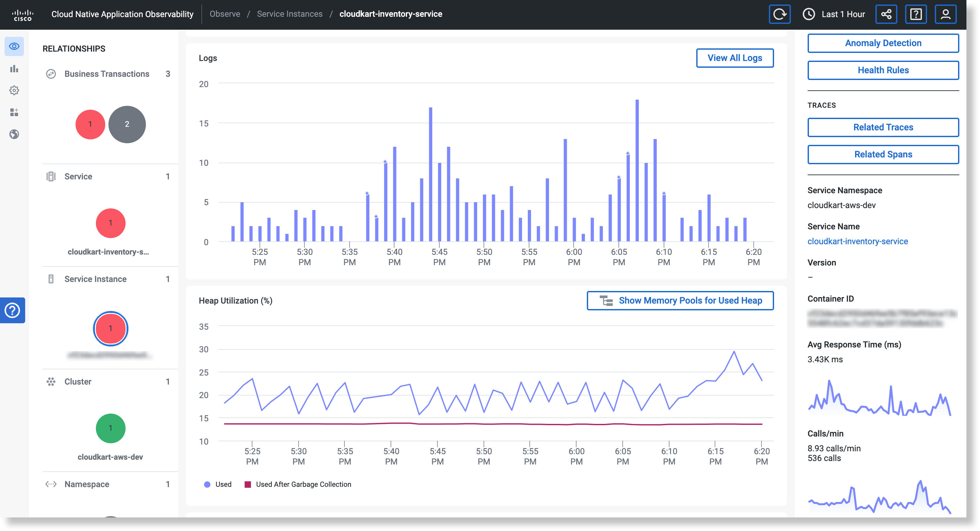The height and width of the screenshot is (531, 980).
Task: Go to Service Instances breadcrumb
Action: (x=290, y=14)
